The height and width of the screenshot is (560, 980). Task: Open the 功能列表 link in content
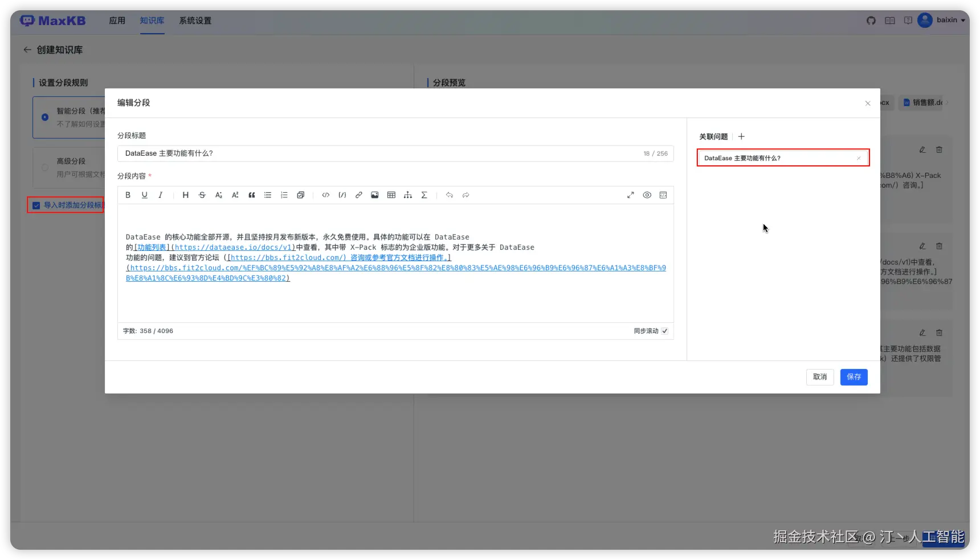click(x=152, y=247)
